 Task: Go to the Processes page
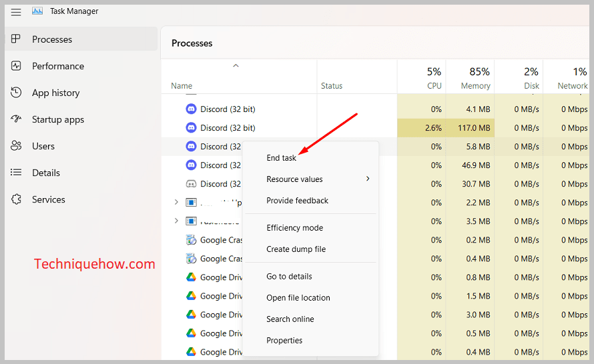pyautogui.click(x=81, y=39)
